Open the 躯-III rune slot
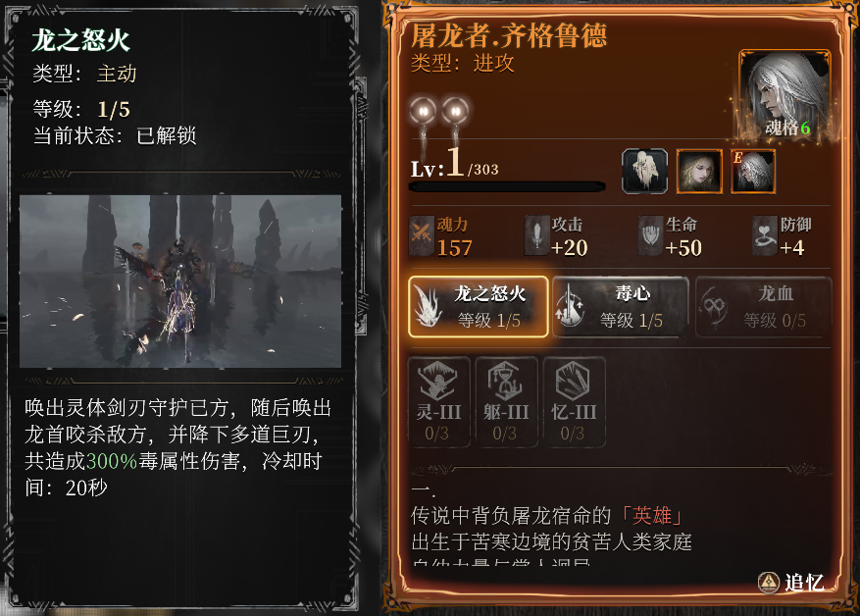 (x=506, y=402)
